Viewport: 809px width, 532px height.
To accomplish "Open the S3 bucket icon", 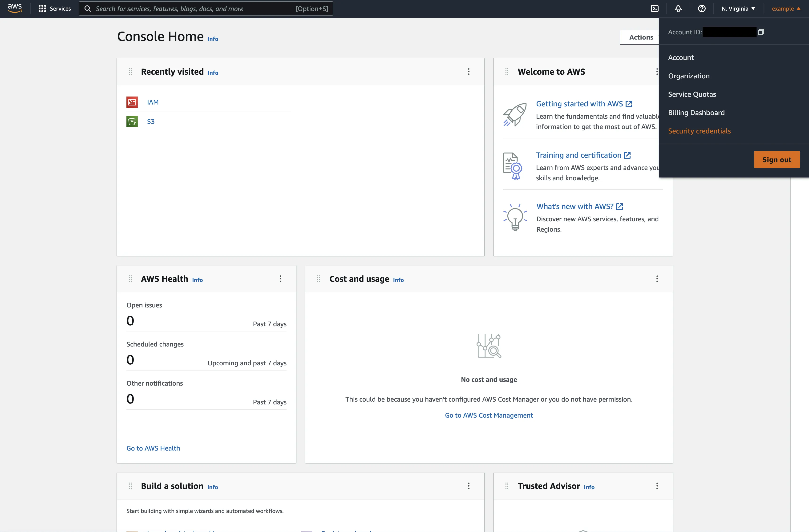I will click(x=132, y=121).
